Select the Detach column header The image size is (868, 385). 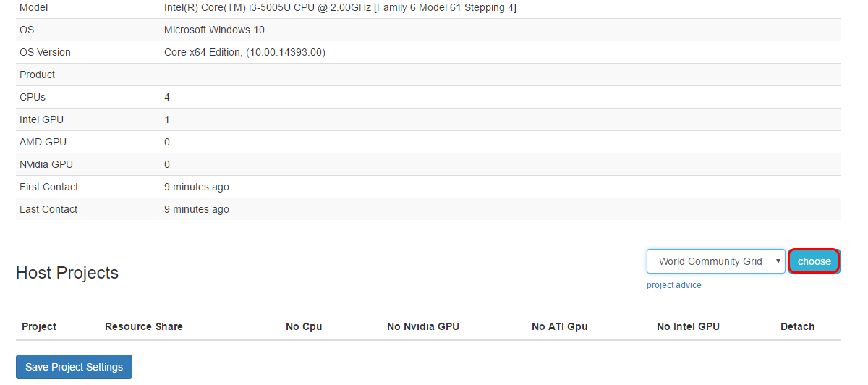[x=798, y=326]
